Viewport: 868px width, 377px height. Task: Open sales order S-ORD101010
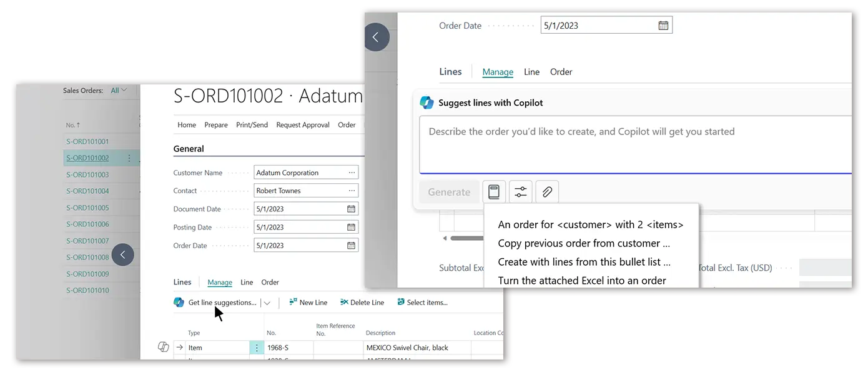pyautogui.click(x=87, y=291)
